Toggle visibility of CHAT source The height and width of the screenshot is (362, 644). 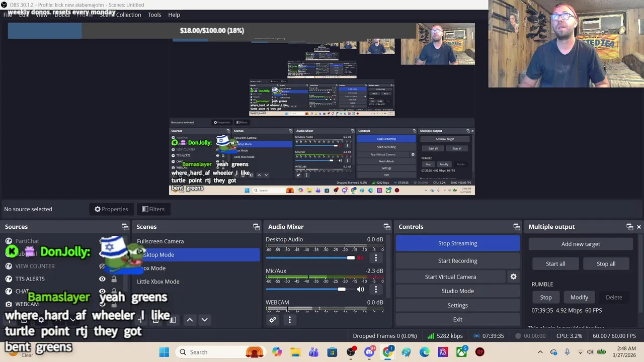click(x=102, y=291)
